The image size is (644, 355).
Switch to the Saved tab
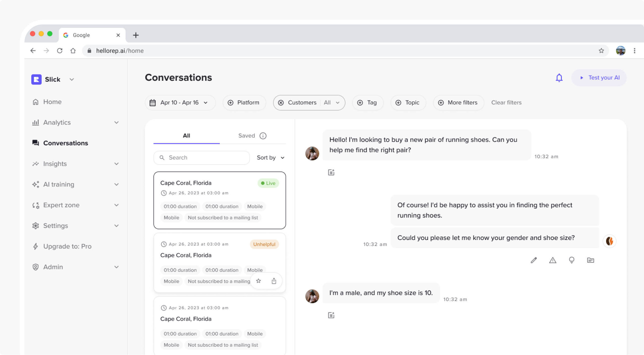[253, 136]
